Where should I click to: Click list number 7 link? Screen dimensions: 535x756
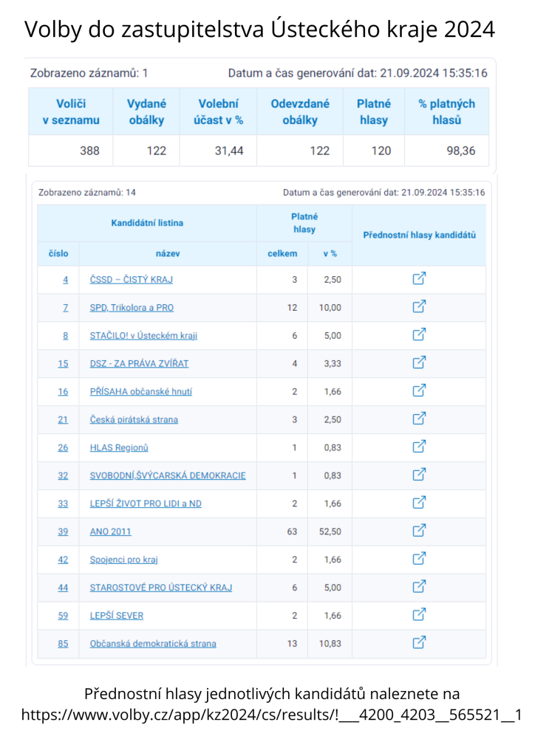coord(66,308)
